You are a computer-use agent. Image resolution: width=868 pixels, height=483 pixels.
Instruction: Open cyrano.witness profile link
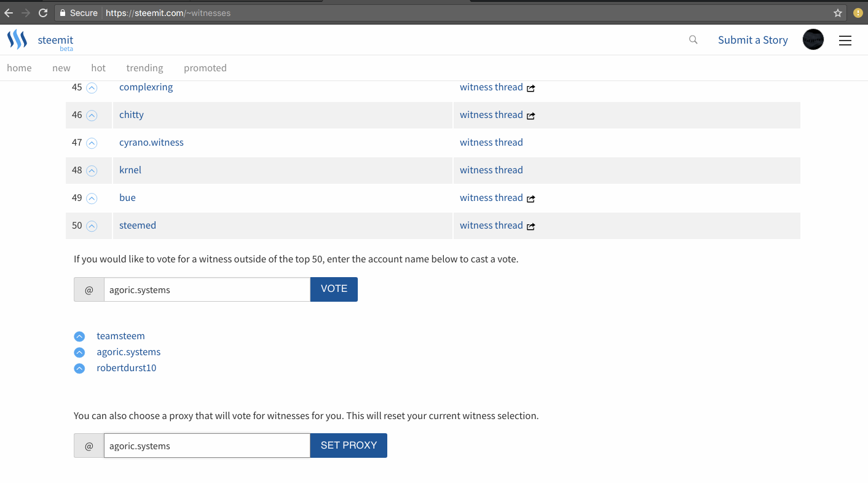point(151,142)
